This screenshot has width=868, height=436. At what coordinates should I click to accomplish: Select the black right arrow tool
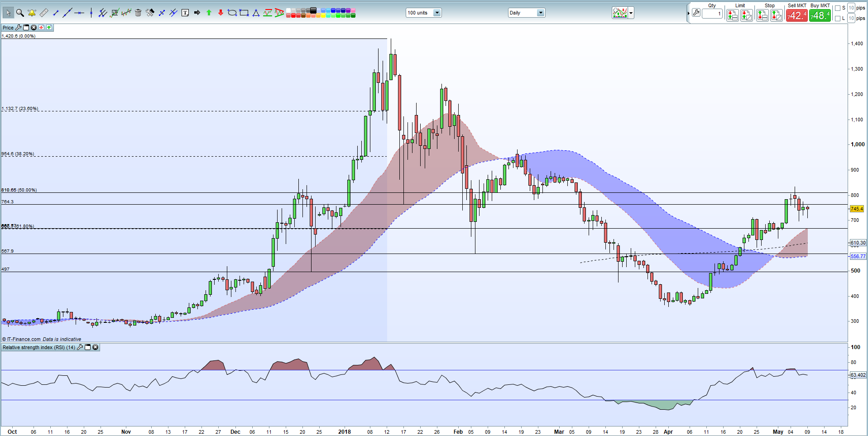pyautogui.click(x=197, y=13)
